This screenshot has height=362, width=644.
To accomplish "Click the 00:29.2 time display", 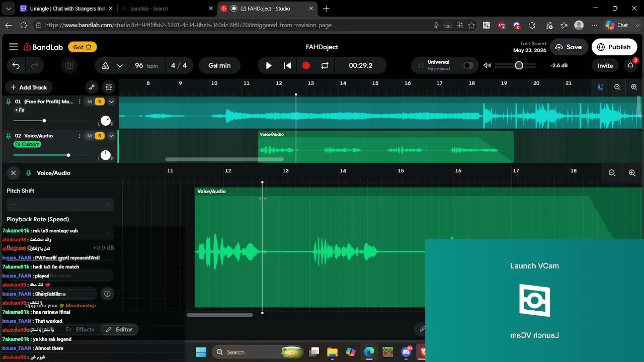I will [361, 65].
